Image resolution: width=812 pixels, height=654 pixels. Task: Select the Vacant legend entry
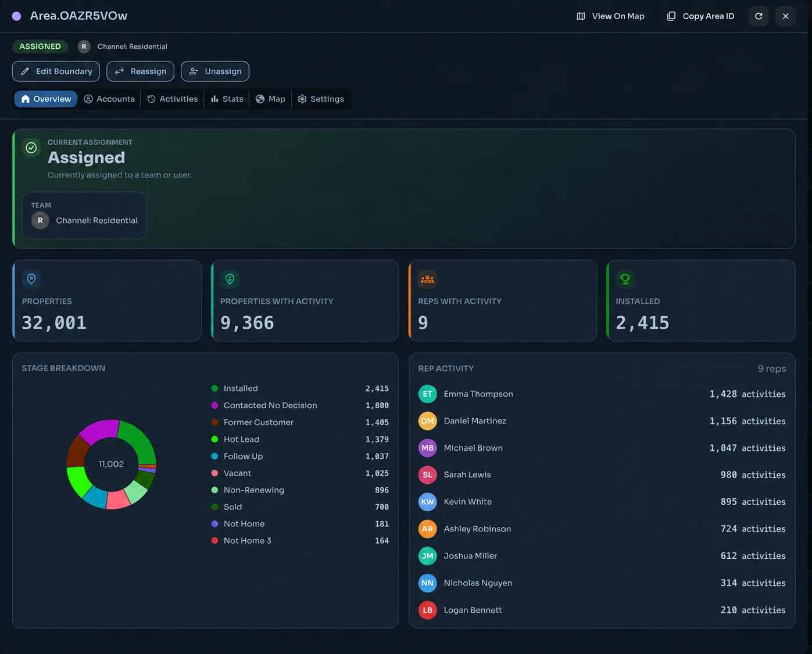(x=300, y=473)
